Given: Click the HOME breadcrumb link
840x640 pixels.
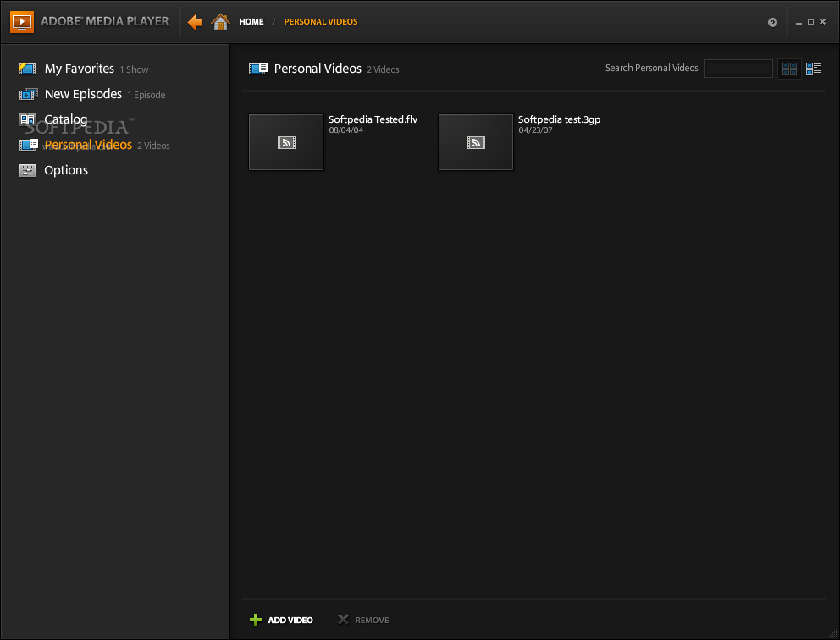Looking at the screenshot, I should pyautogui.click(x=251, y=21).
